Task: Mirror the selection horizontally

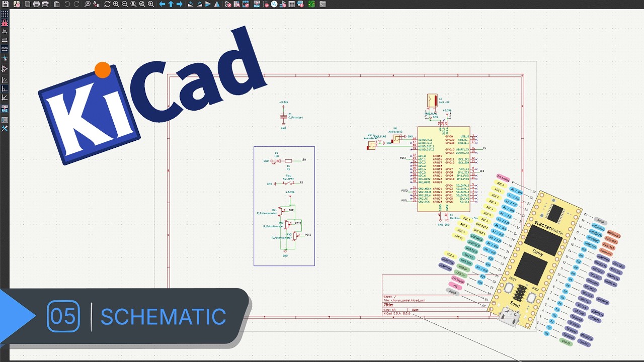Action: (x=217, y=4)
